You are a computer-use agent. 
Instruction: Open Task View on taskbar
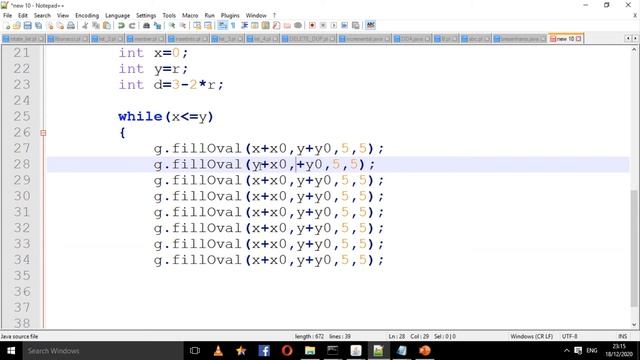(x=195, y=351)
